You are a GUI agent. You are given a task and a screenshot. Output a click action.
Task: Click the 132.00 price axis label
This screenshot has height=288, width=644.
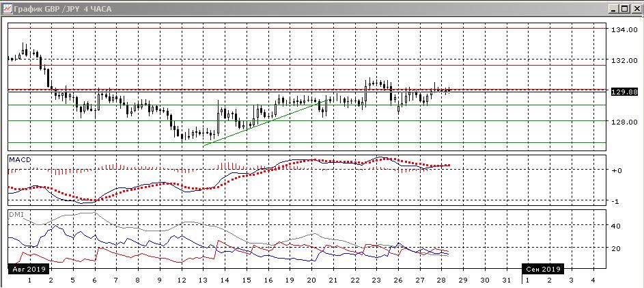click(624, 60)
